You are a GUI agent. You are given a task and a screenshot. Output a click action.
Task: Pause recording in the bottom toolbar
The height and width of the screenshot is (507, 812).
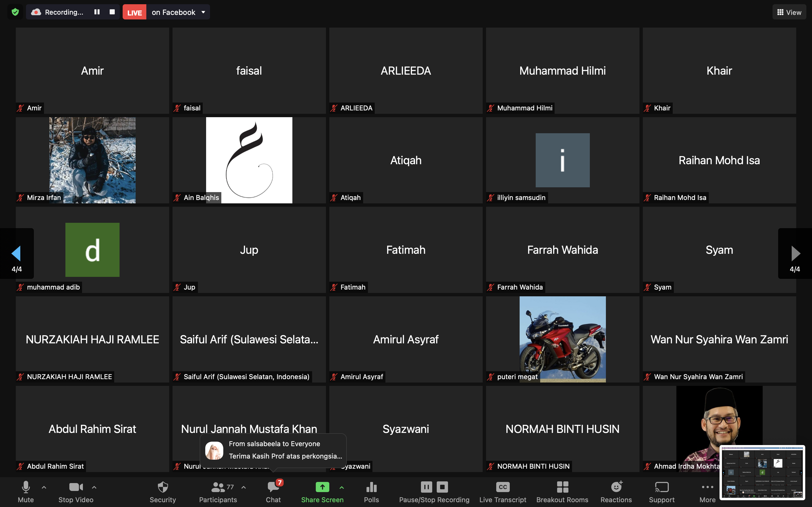[426, 487]
